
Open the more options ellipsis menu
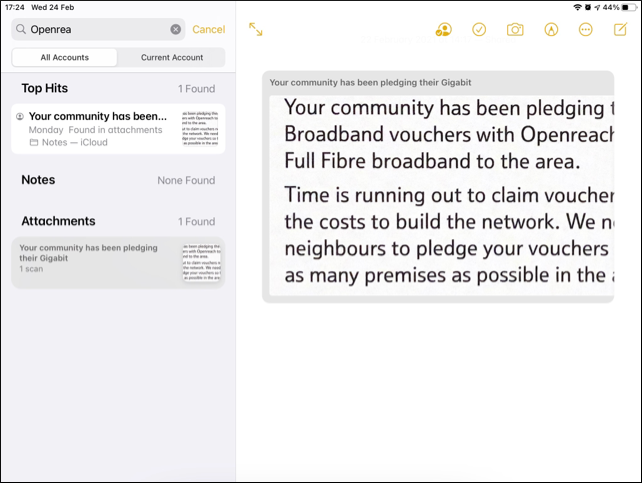[585, 29]
